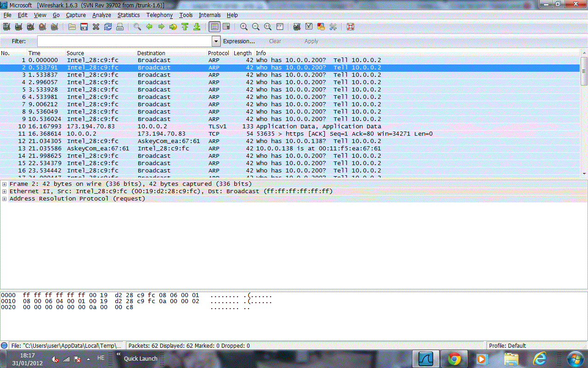Viewport: 588px width, 368px height.
Task: Print packets using the printer icon
Action: coord(120,27)
